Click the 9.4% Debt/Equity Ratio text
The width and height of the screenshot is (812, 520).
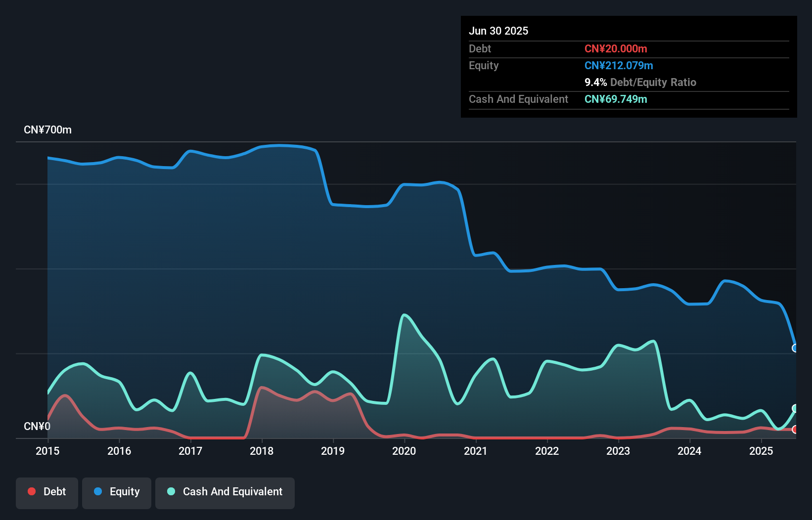(640, 82)
